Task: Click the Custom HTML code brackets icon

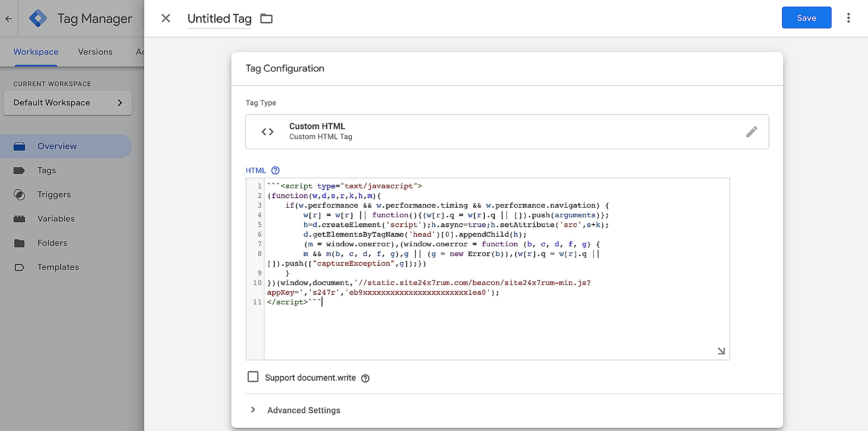Action: tap(267, 132)
